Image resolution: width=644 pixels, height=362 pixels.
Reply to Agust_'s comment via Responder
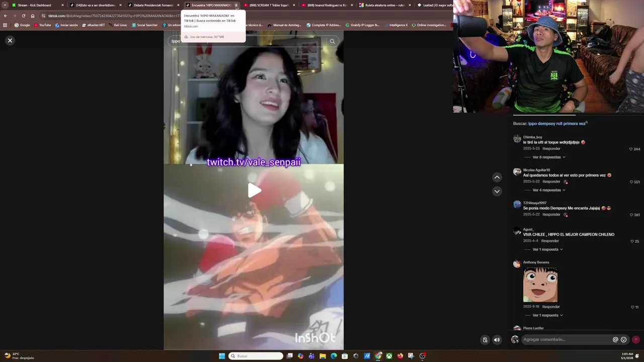550,241
